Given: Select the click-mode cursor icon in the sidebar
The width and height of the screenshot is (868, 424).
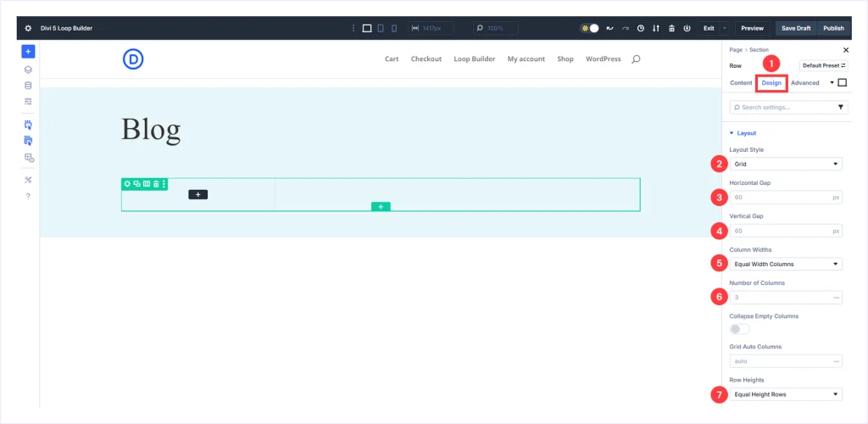Looking at the screenshot, I should [x=28, y=126].
